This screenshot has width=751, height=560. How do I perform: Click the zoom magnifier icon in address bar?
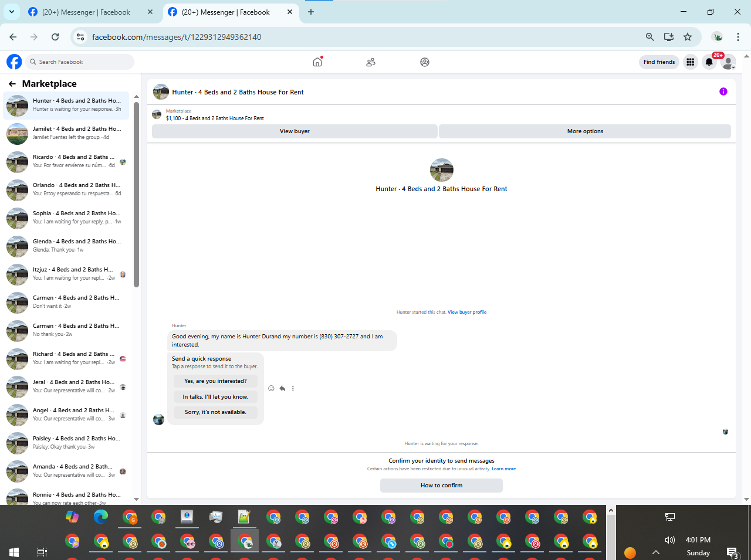click(649, 37)
